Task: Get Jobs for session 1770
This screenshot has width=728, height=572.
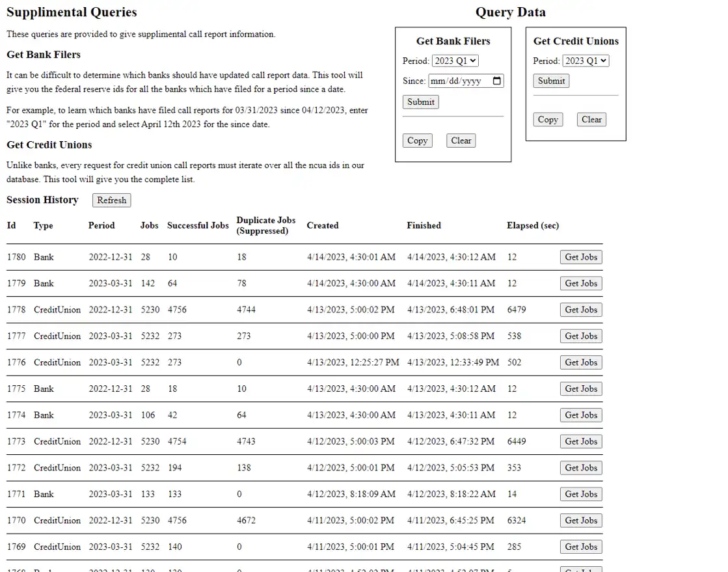Action: pos(581,521)
